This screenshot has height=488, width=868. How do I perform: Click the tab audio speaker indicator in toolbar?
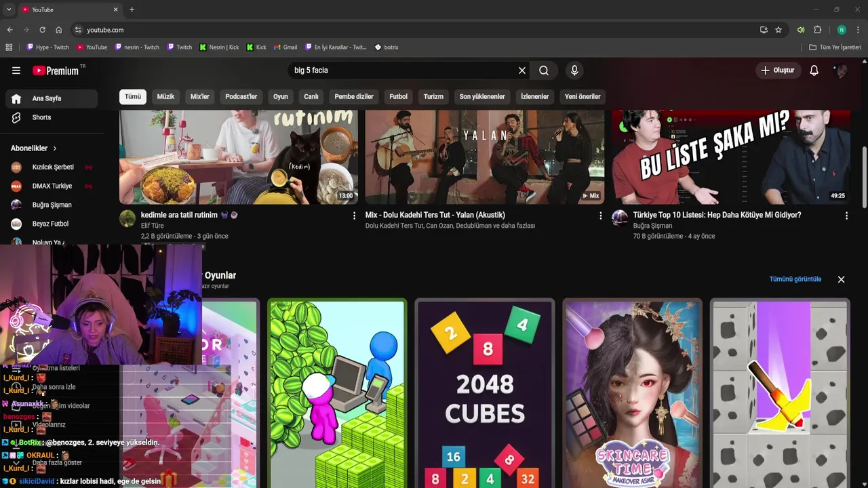click(x=801, y=30)
